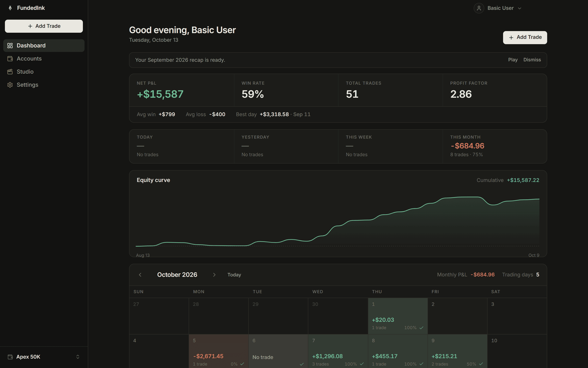
Task: Select the October 2 calendar cell
Action: (x=457, y=316)
